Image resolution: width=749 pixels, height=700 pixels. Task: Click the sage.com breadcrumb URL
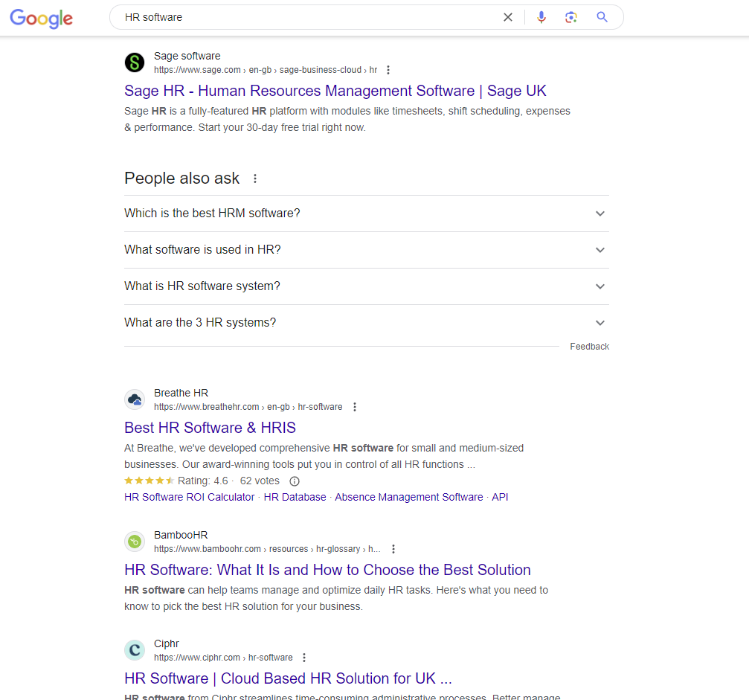click(265, 70)
